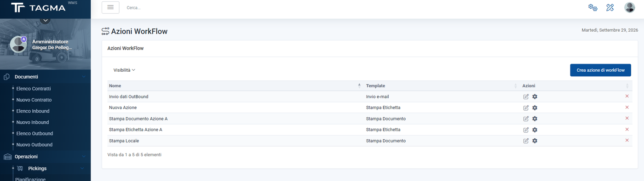Open the Visibilità dropdown

click(x=124, y=70)
